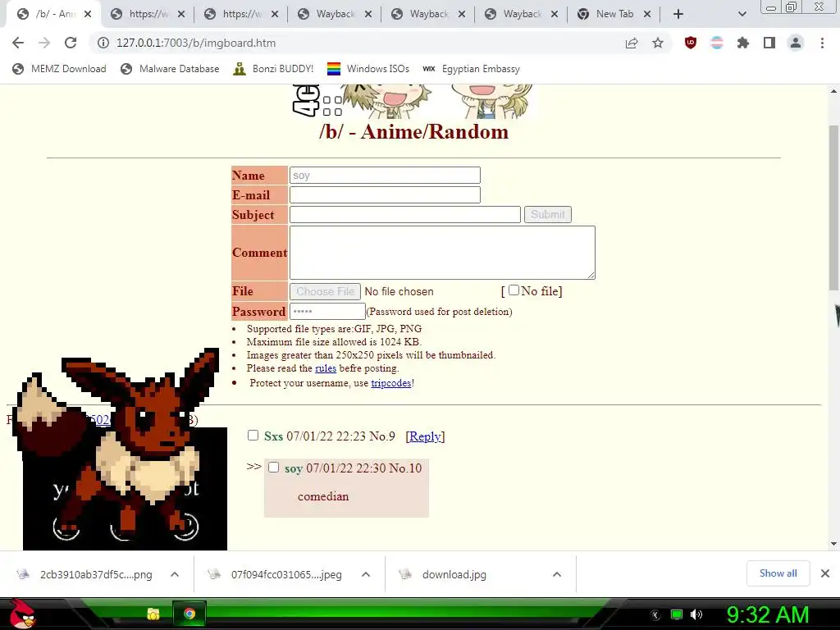Click the address bar URL
840x630 pixels.
pyautogui.click(x=196, y=43)
